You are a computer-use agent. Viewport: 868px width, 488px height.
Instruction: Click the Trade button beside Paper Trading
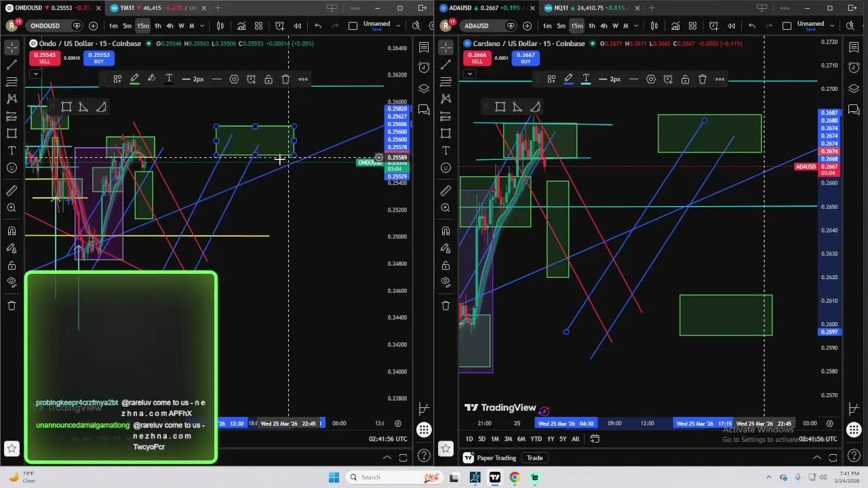click(534, 458)
